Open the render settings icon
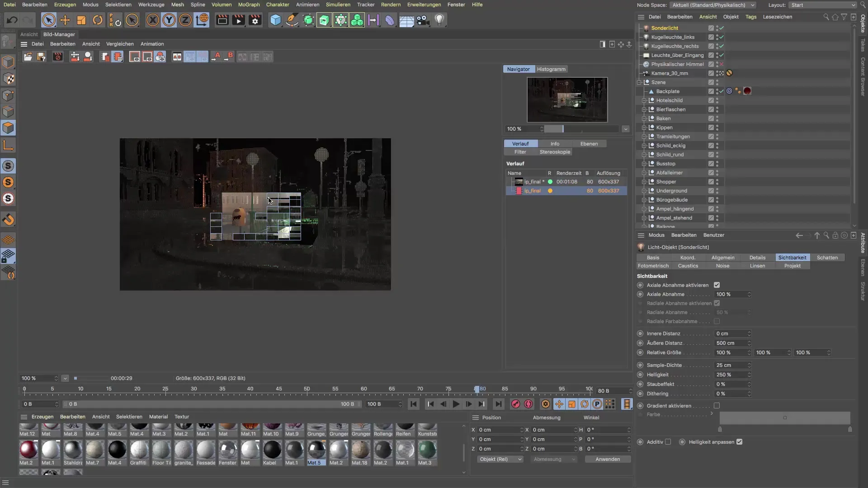 (x=255, y=20)
